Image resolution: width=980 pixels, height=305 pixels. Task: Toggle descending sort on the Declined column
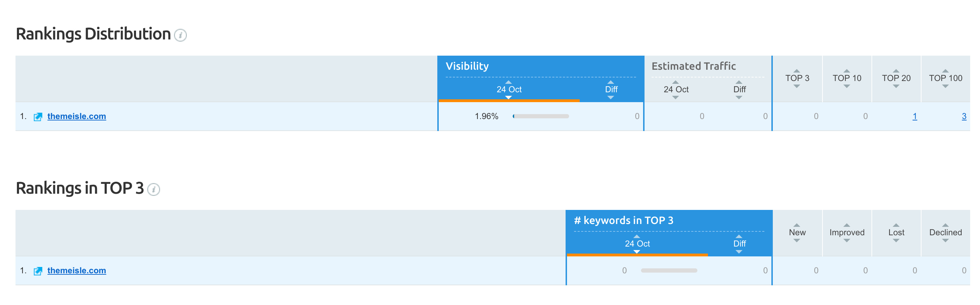(x=946, y=240)
